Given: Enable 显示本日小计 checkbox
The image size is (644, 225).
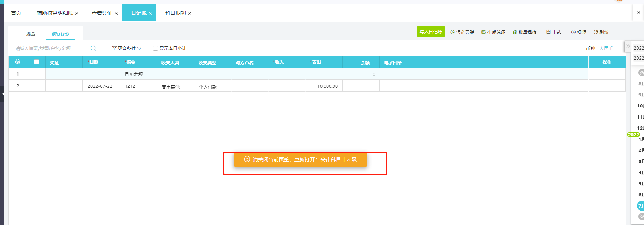Looking at the screenshot, I should click(156, 48).
